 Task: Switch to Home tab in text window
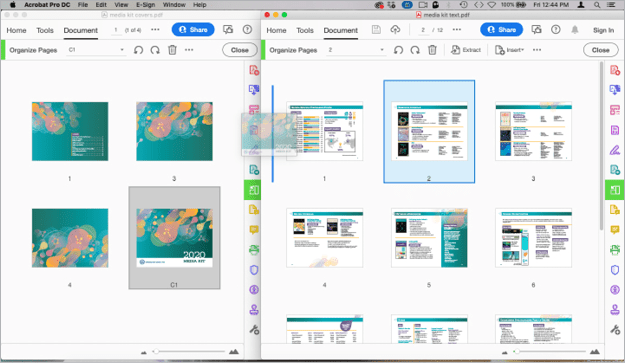pos(276,30)
